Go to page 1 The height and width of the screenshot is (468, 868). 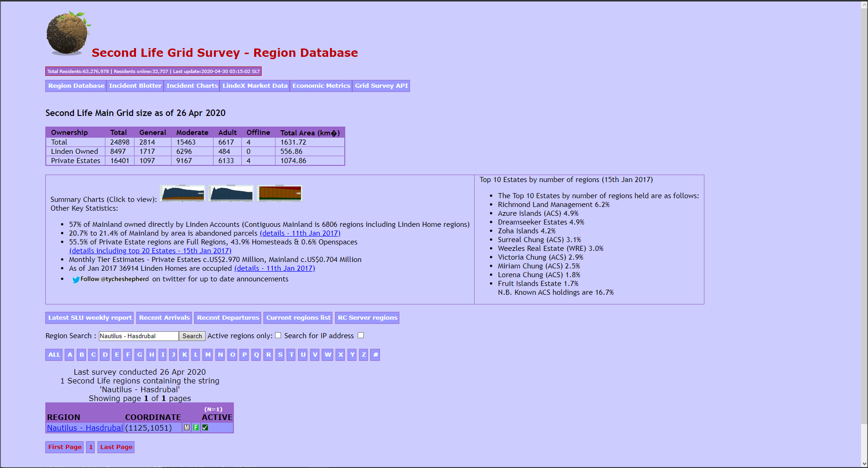91,447
